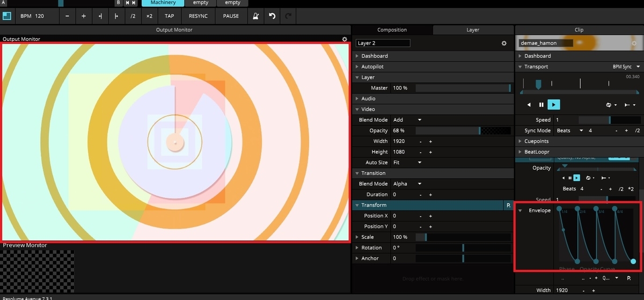Click /2 beside the clip Sync Mode beats
Image resolution: width=644 pixels, height=300 pixels.
(x=637, y=130)
